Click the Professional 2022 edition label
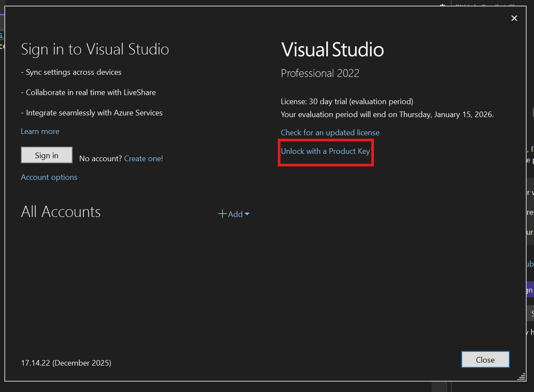Image resolution: width=534 pixels, height=392 pixels. 320,73
